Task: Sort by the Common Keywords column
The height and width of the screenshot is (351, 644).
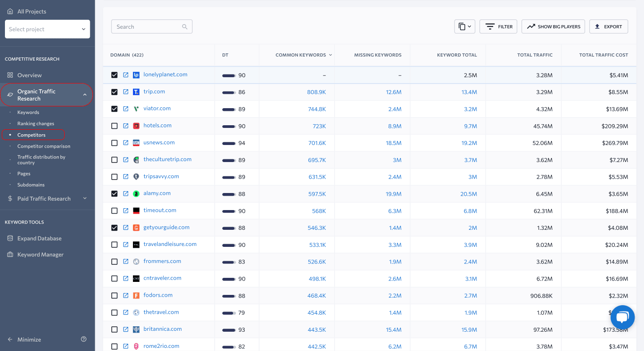Action: [x=304, y=55]
